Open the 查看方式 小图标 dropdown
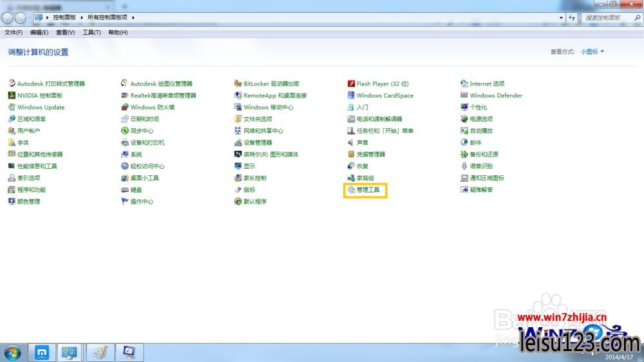The image size is (644, 362). tap(592, 52)
